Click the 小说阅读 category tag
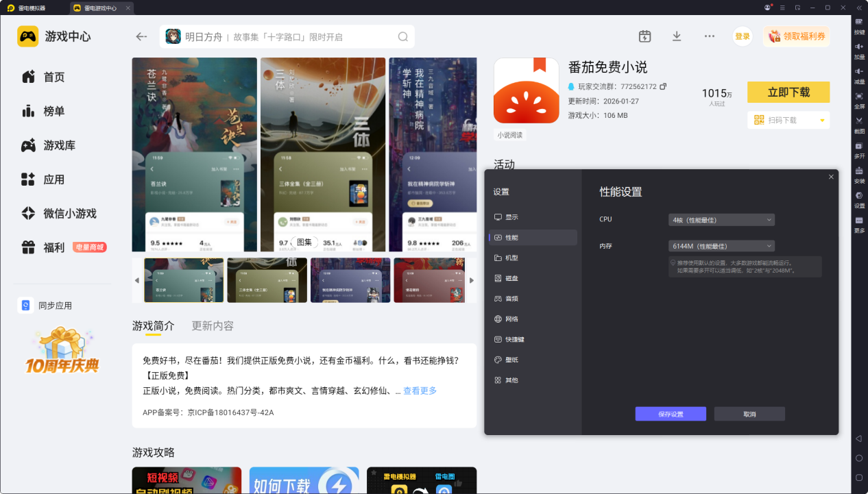868x494 pixels. (x=509, y=135)
